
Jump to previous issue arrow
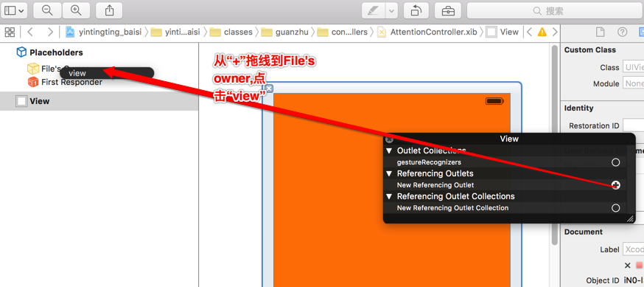click(x=530, y=32)
